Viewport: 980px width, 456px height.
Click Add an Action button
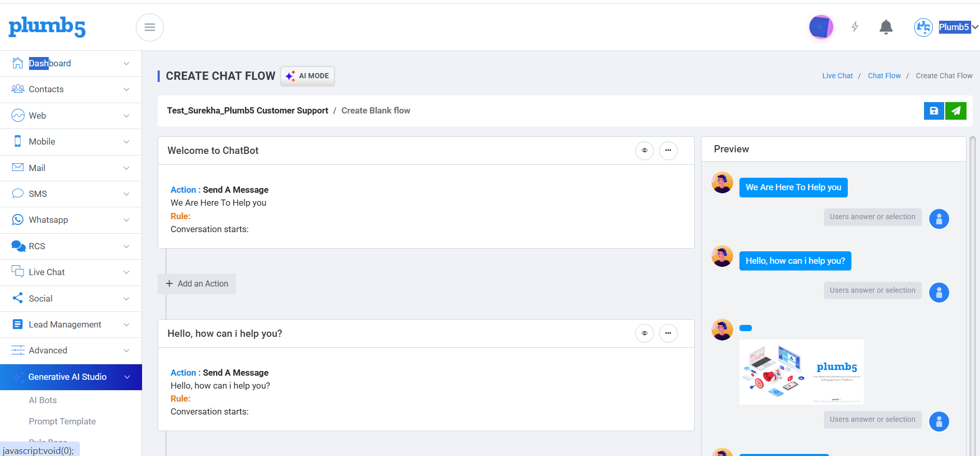tap(197, 283)
